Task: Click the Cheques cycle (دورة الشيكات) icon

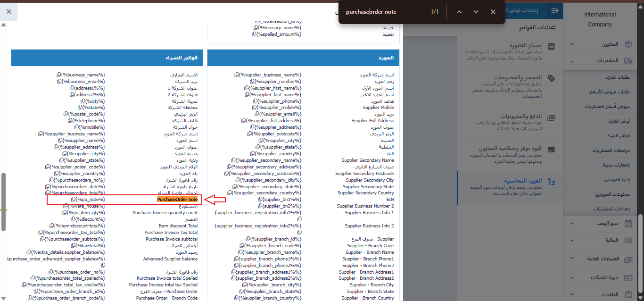Action: point(628,278)
